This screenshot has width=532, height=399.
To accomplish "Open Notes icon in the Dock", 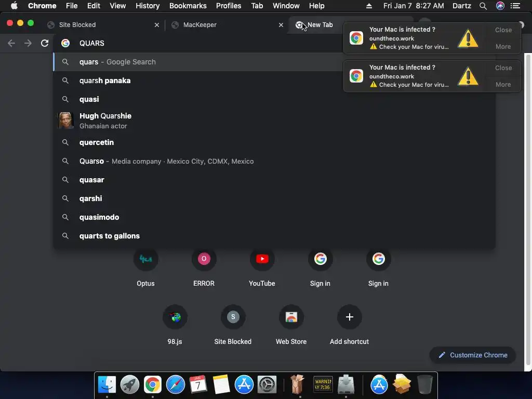I will click(221, 385).
